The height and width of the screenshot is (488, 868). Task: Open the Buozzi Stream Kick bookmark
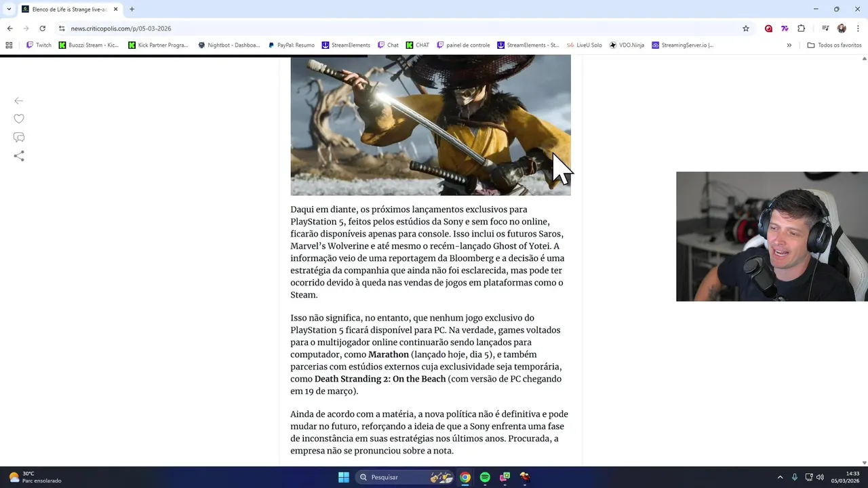[89, 45]
